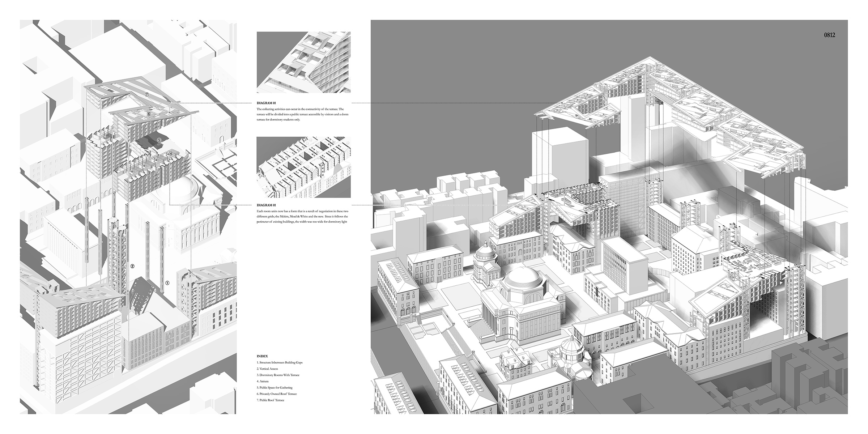Open the upper terrace diagram thumbnail
The width and height of the screenshot is (868, 434).
[303, 62]
